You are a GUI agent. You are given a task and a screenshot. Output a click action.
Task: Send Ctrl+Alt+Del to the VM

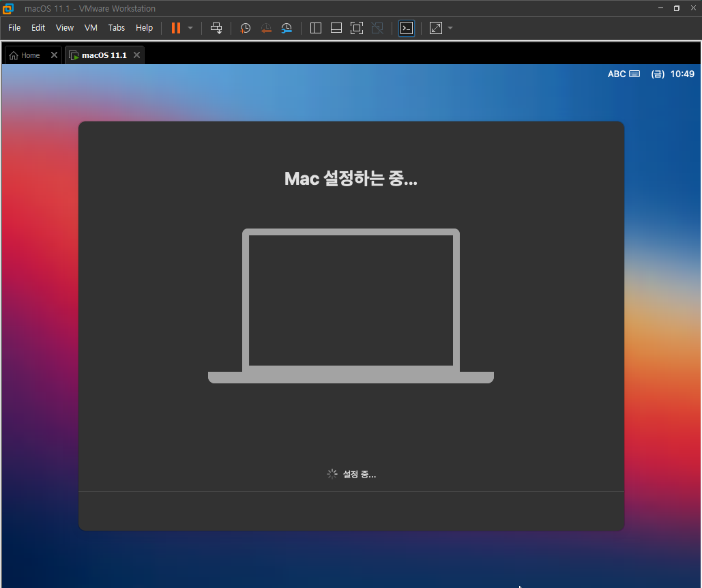(x=216, y=28)
